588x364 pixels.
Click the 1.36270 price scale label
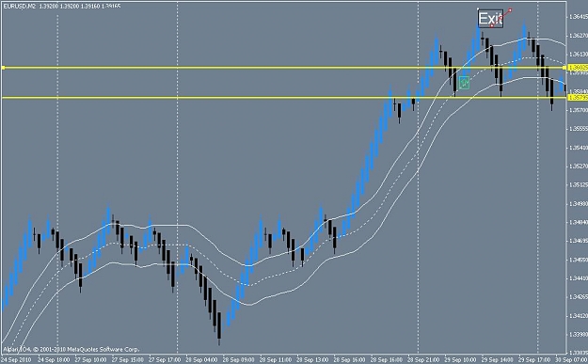coord(579,36)
